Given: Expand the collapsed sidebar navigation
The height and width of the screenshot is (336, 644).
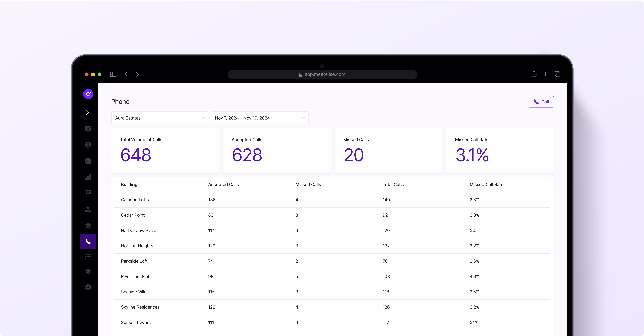Looking at the screenshot, I should click(88, 112).
